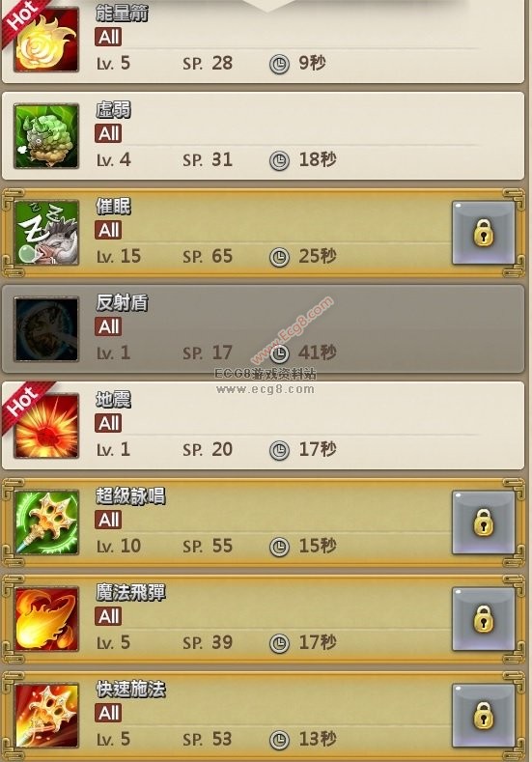Click the All tag under 超級詠唱
This screenshot has height=762, width=532.
[108, 520]
